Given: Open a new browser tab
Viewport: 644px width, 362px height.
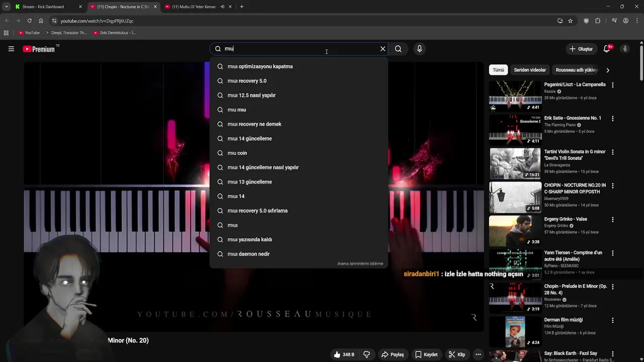Looking at the screenshot, I should click(x=242, y=7).
